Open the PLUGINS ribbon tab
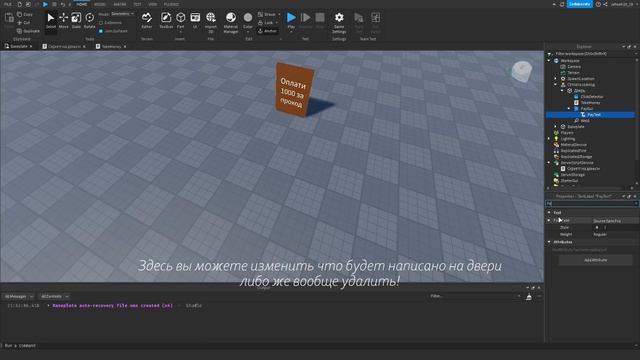The height and width of the screenshot is (360, 640). (171, 4)
